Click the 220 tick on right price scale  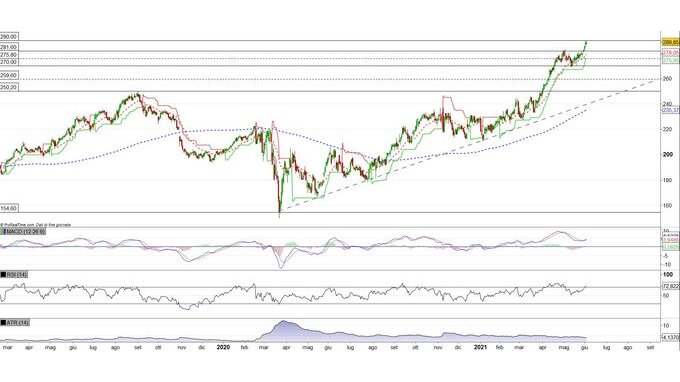(x=667, y=129)
